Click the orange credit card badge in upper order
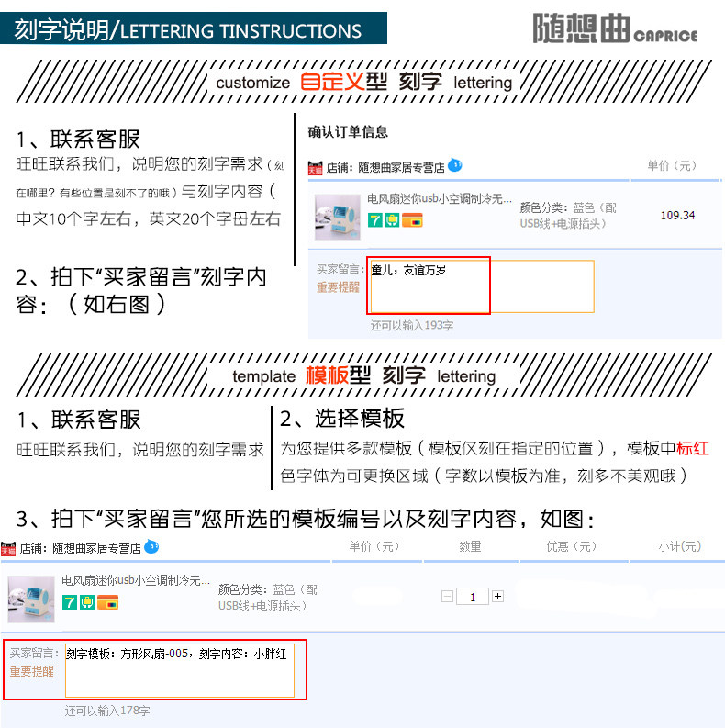This screenshot has width=725, height=728. [412, 220]
